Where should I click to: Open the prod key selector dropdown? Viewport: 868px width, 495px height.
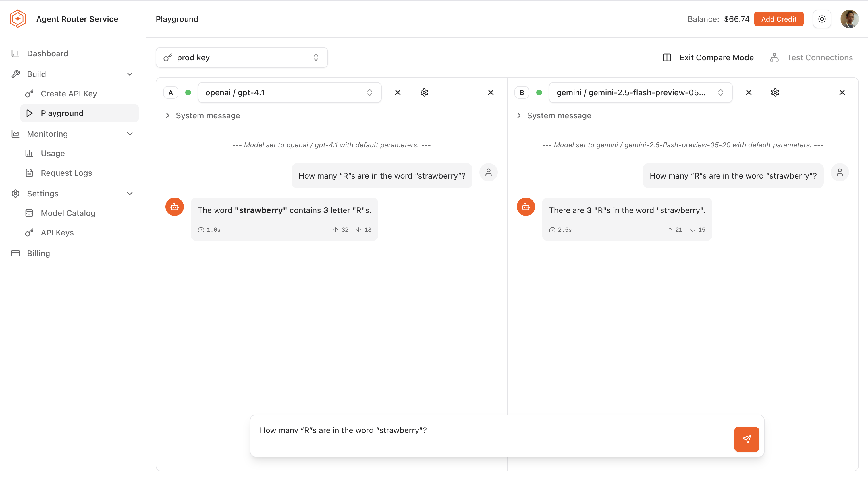241,57
